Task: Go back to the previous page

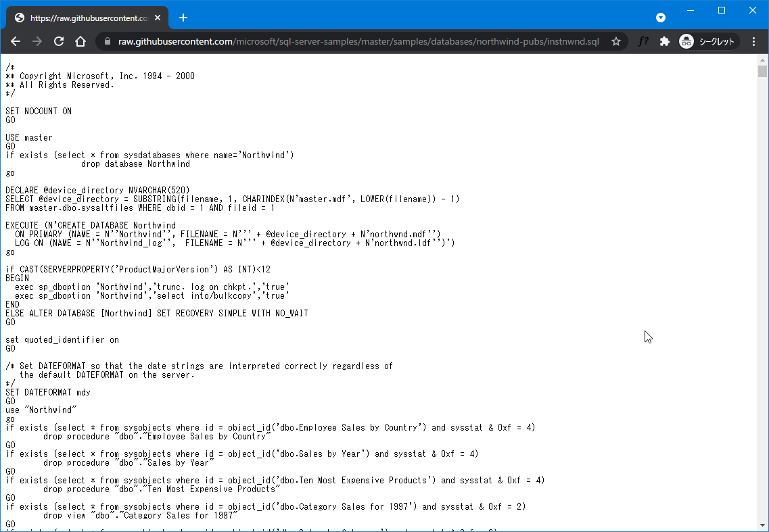Action: 16,41
